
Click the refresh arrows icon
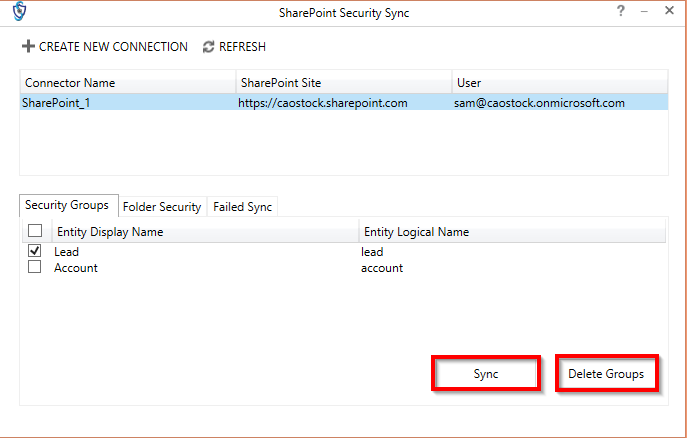[208, 47]
